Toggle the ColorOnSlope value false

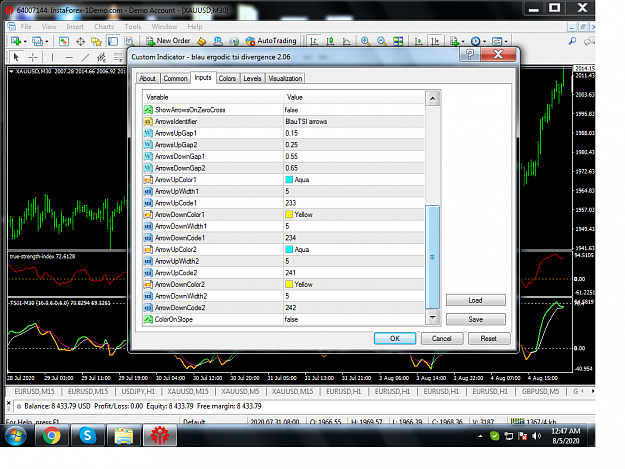pyautogui.click(x=354, y=319)
